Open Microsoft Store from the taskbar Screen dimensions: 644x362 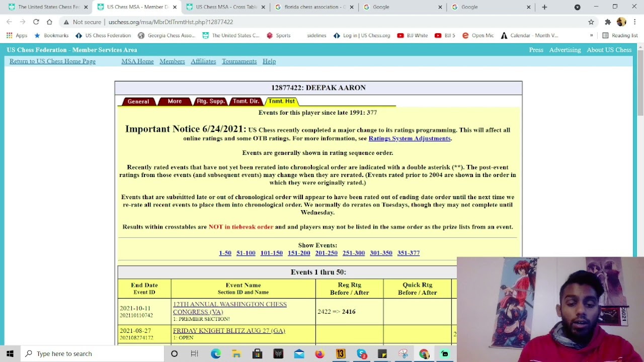click(257, 353)
